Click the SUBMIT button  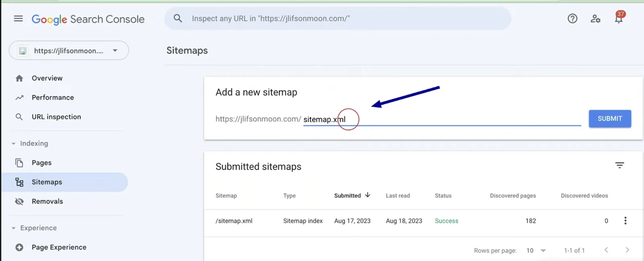tap(610, 119)
